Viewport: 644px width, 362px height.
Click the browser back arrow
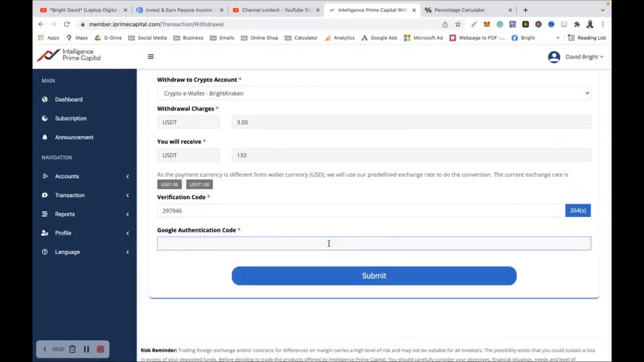coord(41,24)
